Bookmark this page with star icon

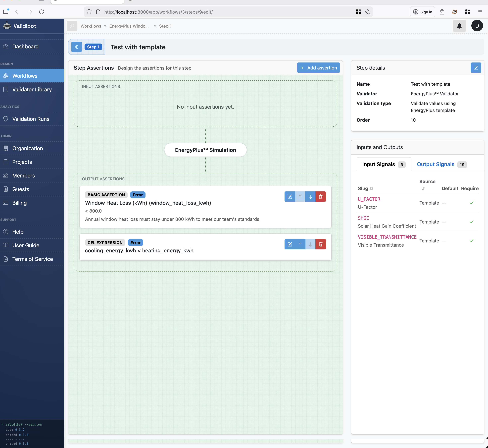[368, 12]
